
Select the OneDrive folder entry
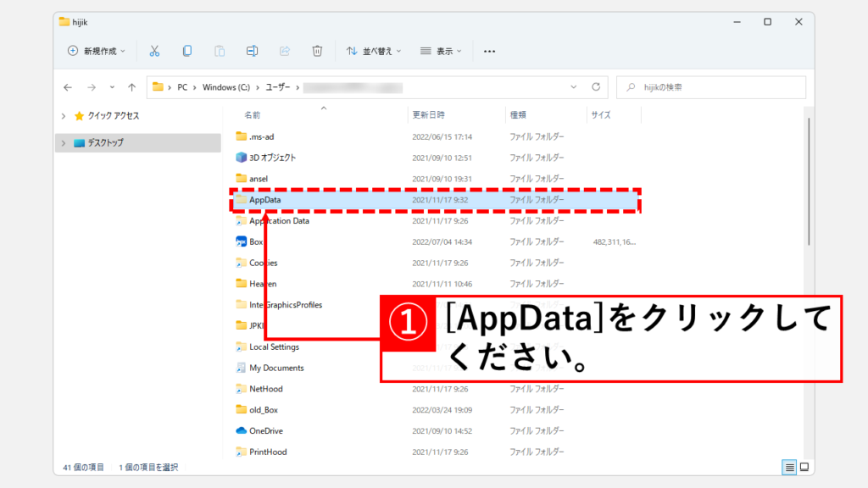264,430
